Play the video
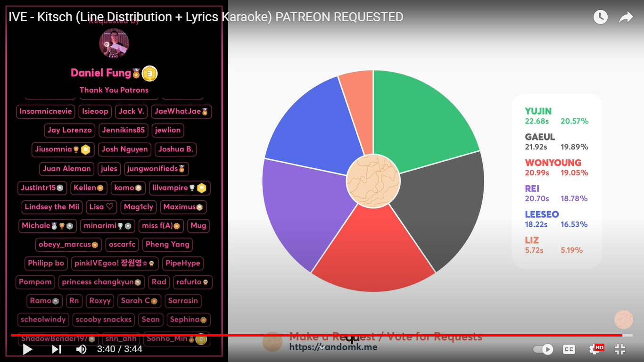 click(x=28, y=349)
